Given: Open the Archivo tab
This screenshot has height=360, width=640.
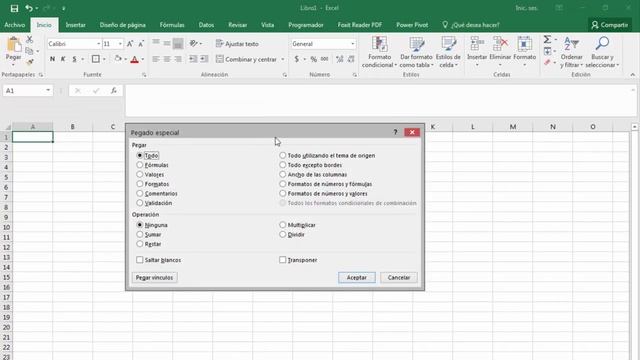Looking at the screenshot, I should point(15,25).
